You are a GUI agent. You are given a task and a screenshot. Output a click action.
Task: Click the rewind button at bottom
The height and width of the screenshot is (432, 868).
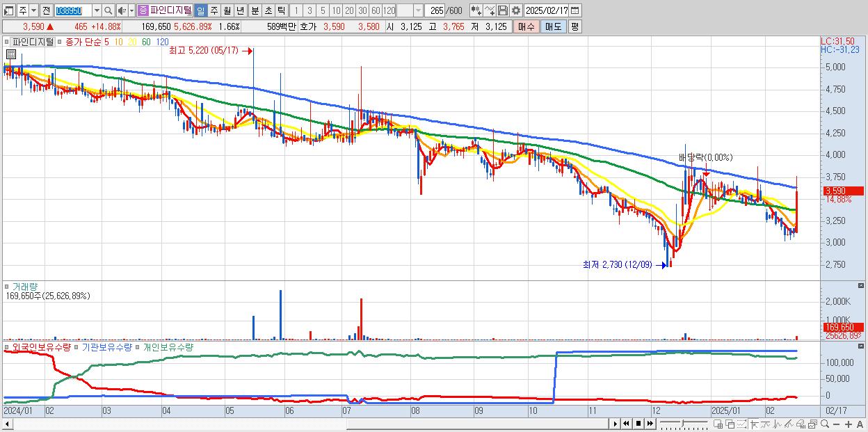tap(626, 424)
